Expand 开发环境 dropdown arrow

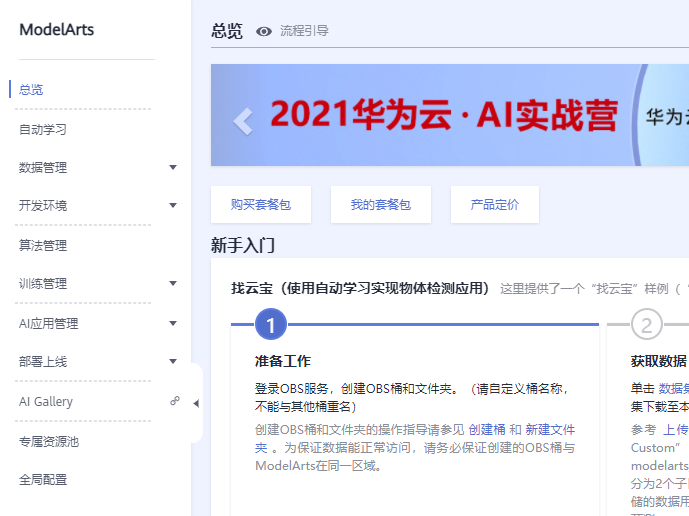(x=173, y=205)
